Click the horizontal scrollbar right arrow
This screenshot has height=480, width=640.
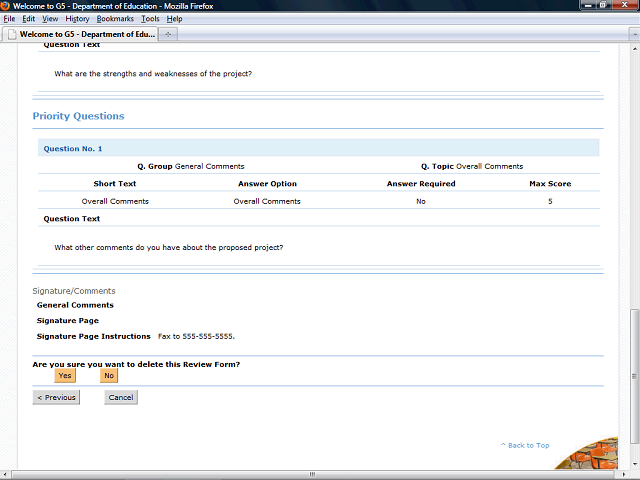pos(622,475)
